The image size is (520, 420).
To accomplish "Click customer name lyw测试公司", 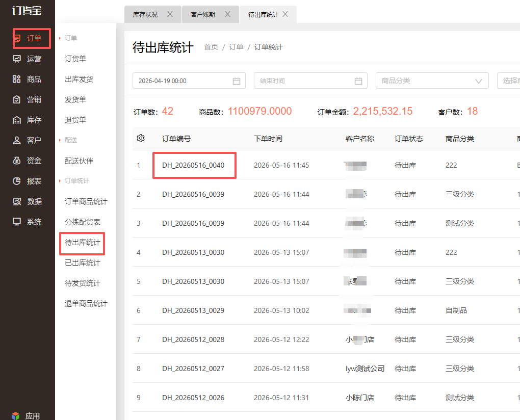I will coord(365,369).
